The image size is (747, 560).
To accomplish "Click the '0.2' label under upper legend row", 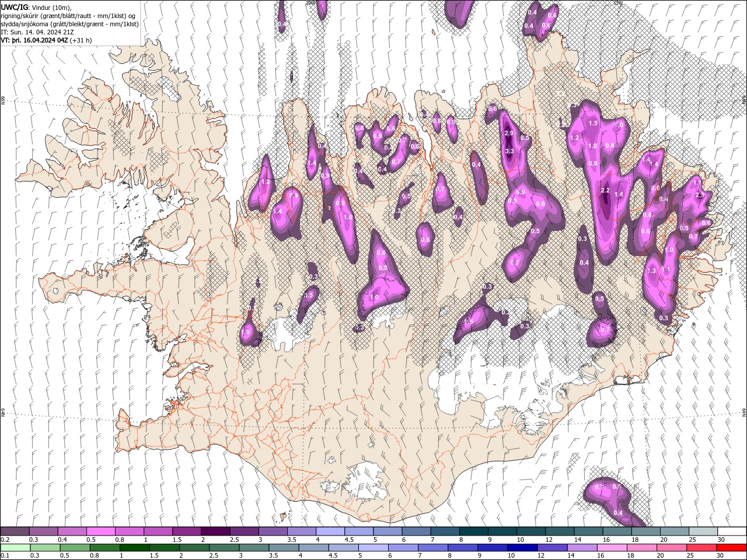I will 5,540.
